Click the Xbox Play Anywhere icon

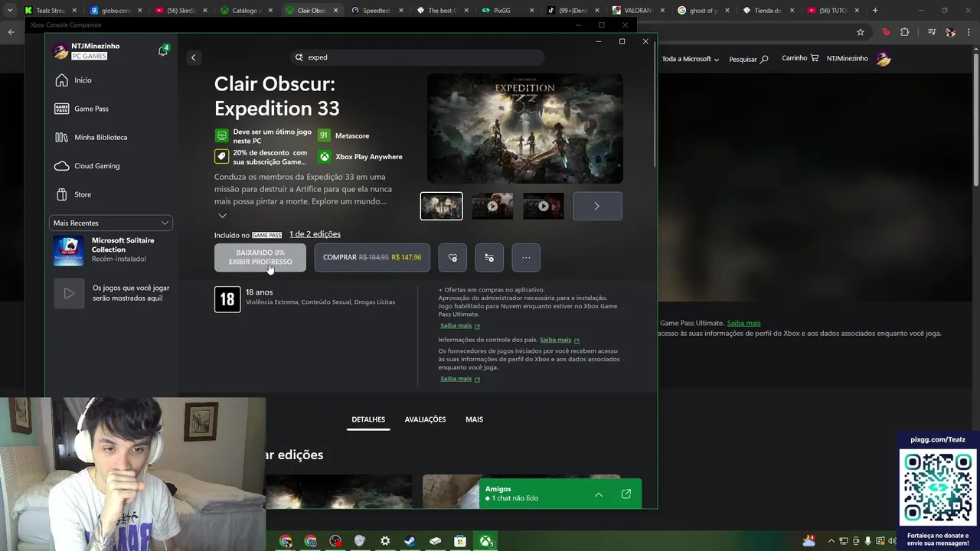point(325,157)
